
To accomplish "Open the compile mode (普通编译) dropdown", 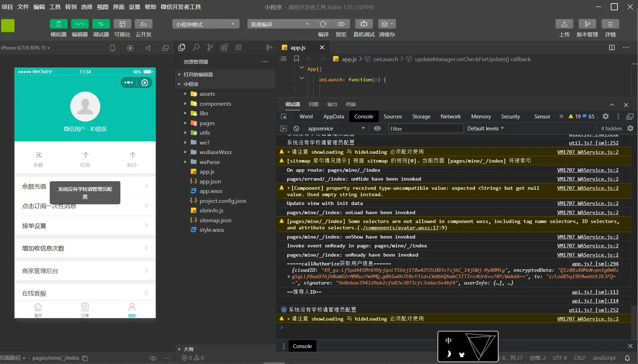I will (280, 24).
